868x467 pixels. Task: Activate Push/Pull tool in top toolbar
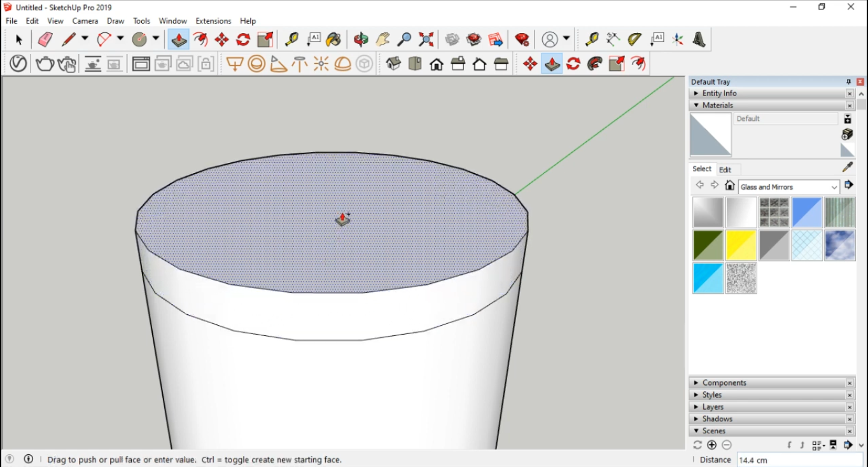tap(179, 40)
